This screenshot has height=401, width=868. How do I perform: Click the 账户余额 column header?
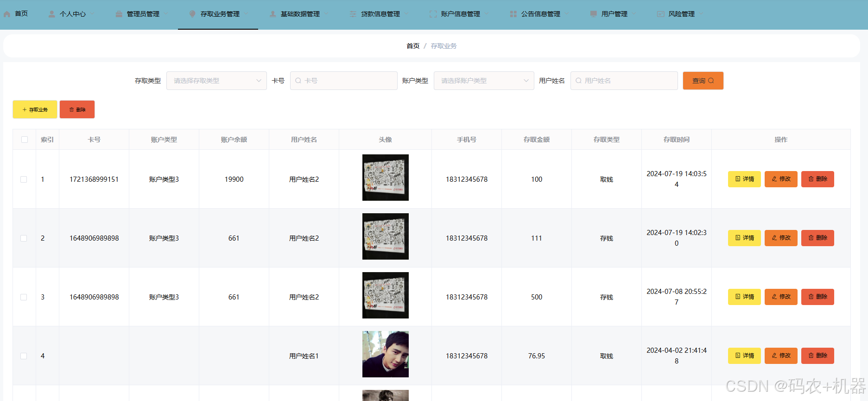pos(234,140)
